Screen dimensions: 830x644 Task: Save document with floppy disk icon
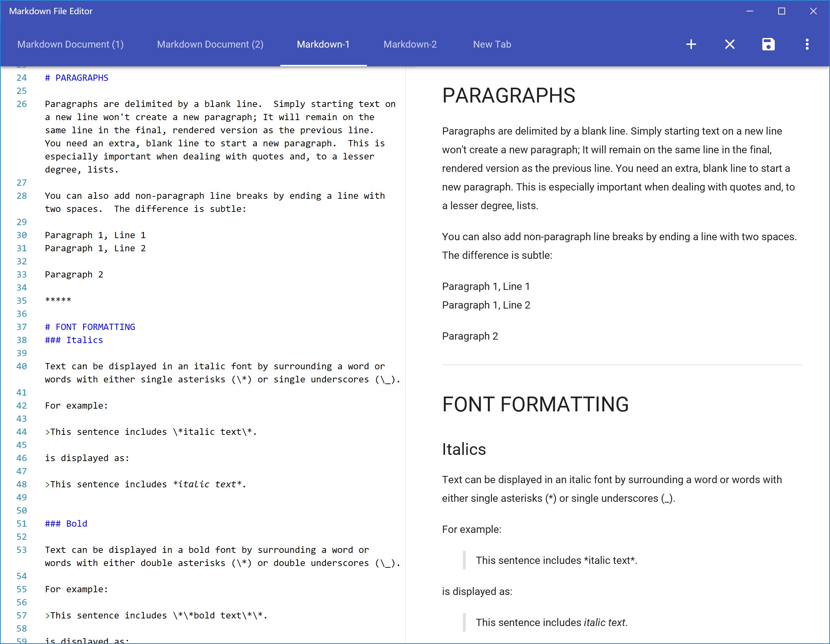tap(768, 45)
